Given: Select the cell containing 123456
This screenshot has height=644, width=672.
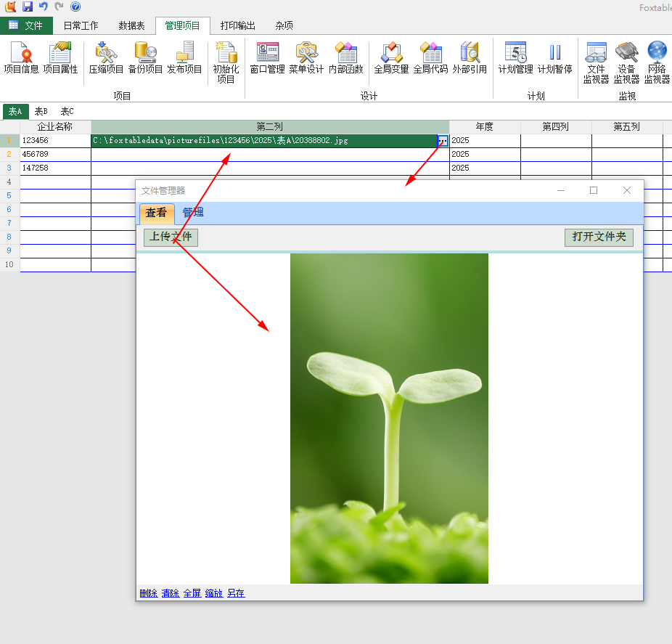Looking at the screenshot, I should coord(55,141).
